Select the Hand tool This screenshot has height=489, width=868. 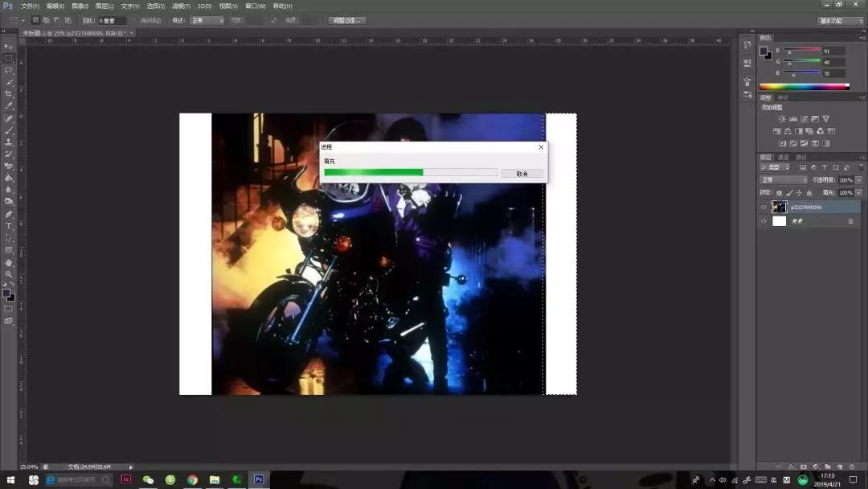(9, 262)
